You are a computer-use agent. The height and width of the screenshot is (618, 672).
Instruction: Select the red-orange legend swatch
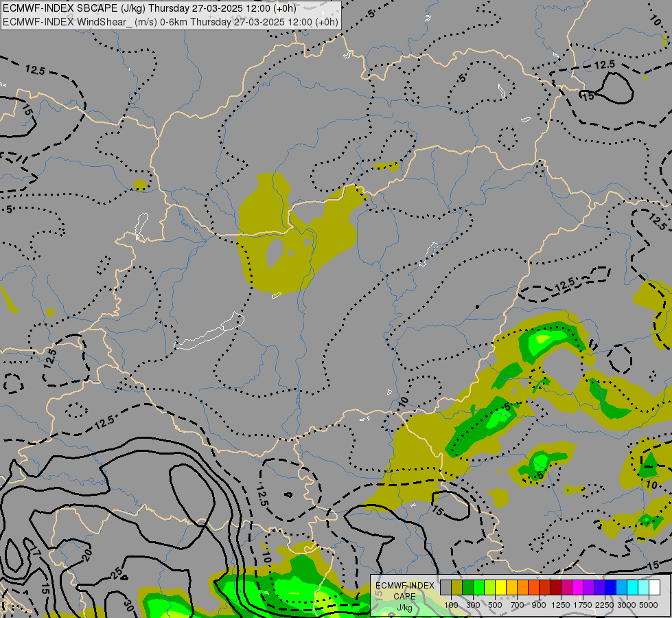tap(533, 587)
